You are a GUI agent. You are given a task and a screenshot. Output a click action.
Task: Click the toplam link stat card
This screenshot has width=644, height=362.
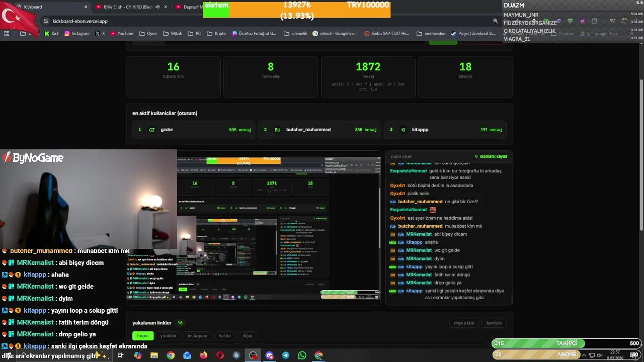click(x=173, y=76)
